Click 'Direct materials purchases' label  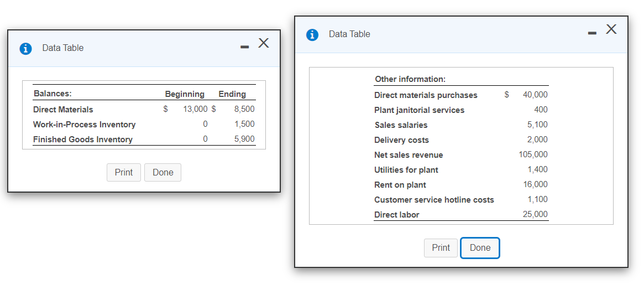point(426,95)
